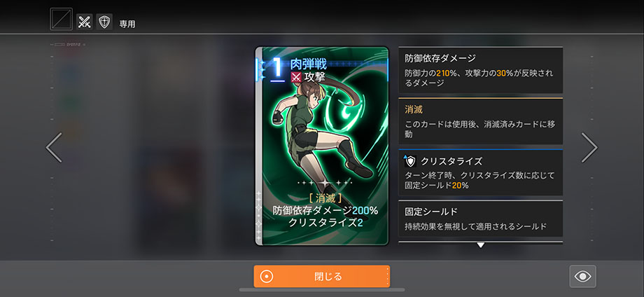Screen dimensions: 644x297
Task: Toggle the eye visibility button
Action: coord(583,276)
